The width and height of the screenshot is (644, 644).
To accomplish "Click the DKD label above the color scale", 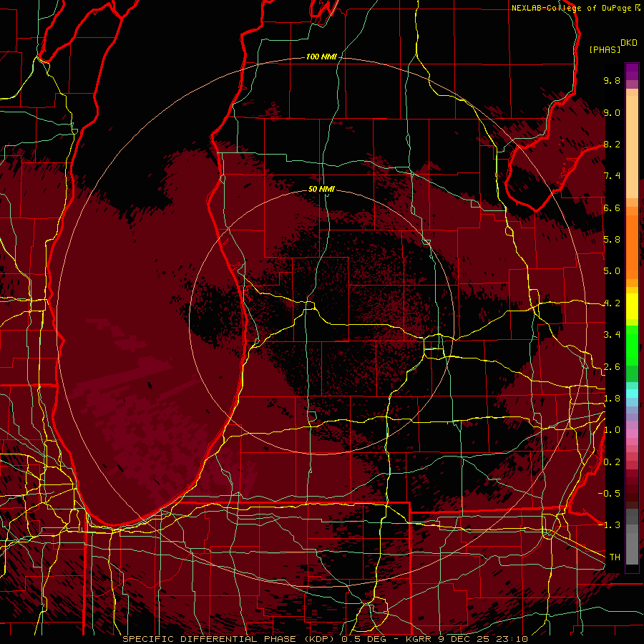I will (x=629, y=43).
